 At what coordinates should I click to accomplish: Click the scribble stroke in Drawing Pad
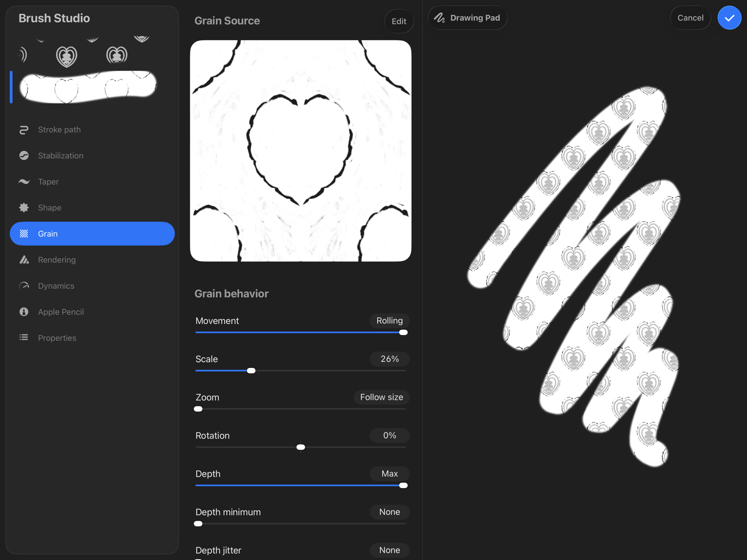(574, 277)
